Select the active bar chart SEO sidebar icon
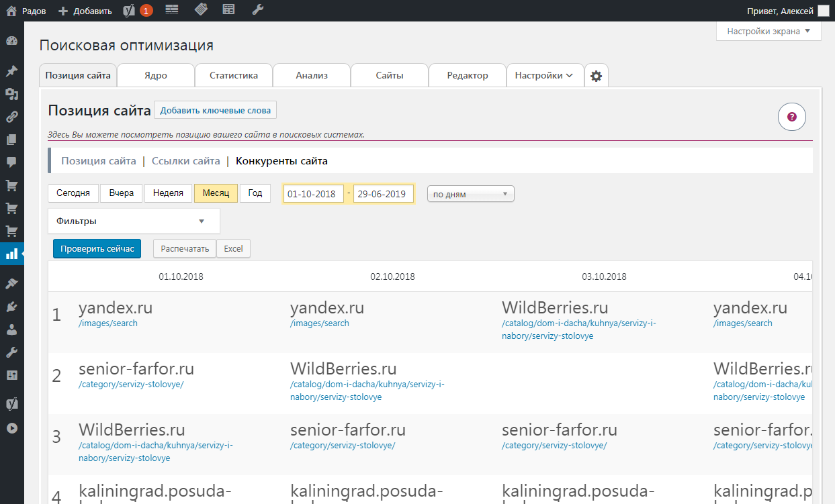Image resolution: width=835 pixels, height=504 pixels. coord(11,254)
